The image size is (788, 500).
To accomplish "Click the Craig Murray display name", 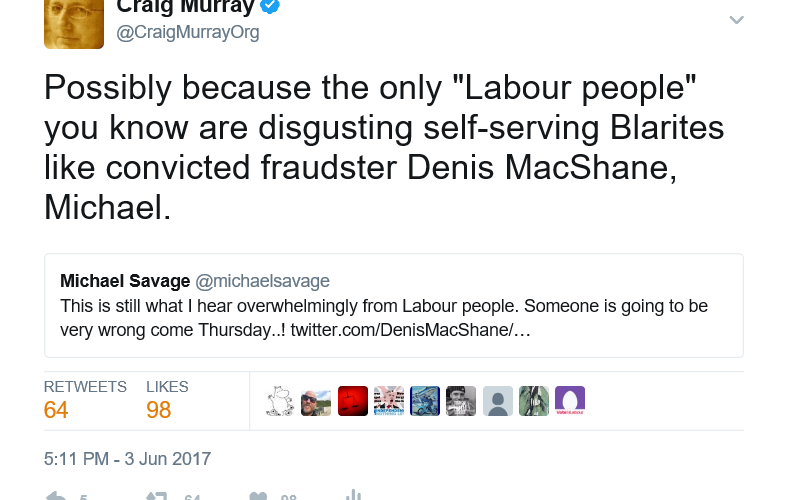I will (184, 7).
